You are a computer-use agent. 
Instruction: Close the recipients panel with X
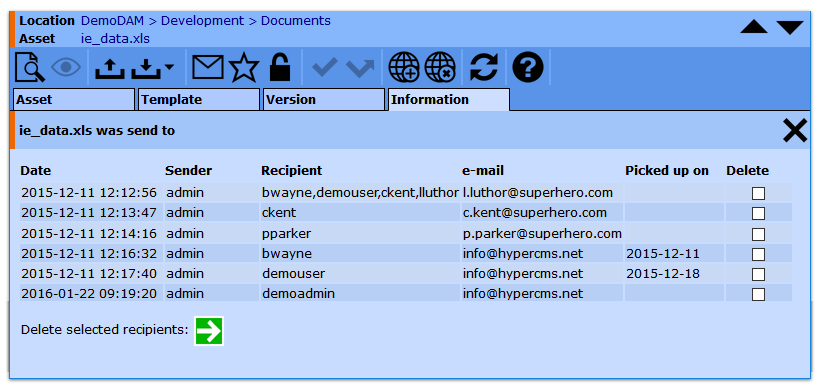pos(795,131)
